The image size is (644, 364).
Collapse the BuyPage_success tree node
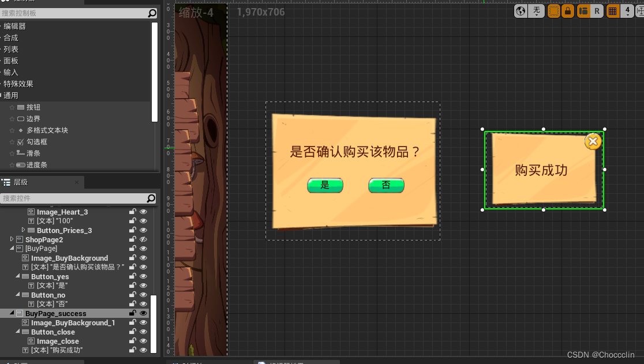(12, 313)
